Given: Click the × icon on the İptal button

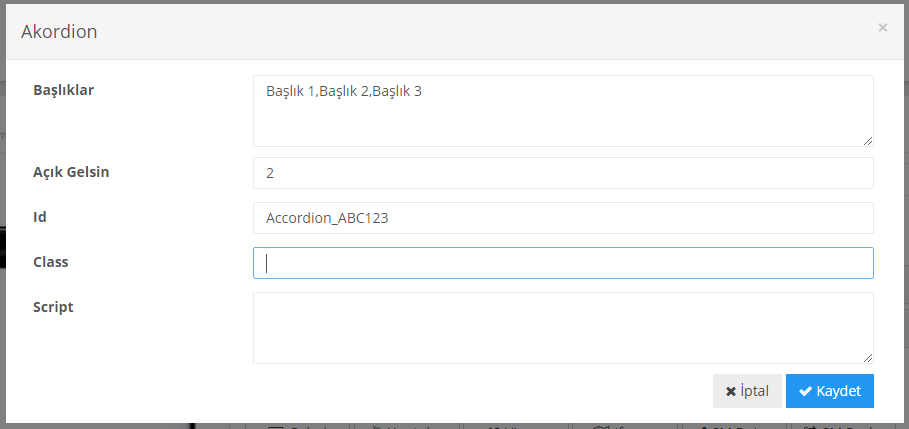Looking at the screenshot, I should point(731,391).
